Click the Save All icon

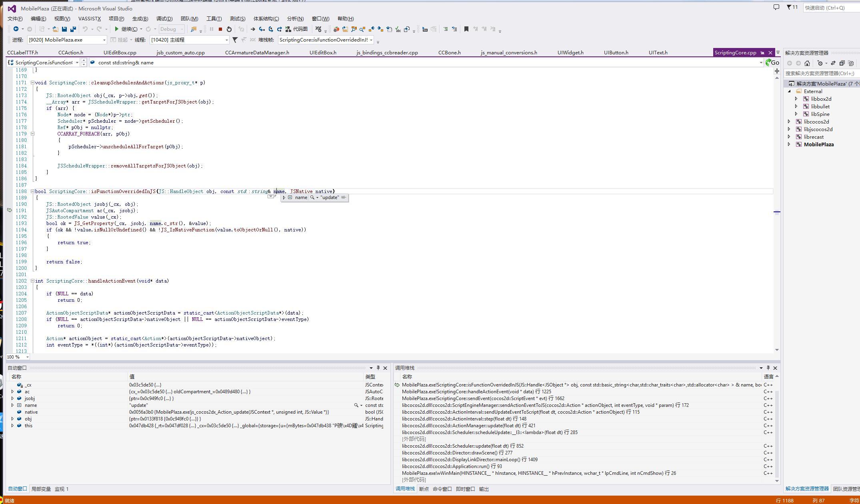point(73,29)
